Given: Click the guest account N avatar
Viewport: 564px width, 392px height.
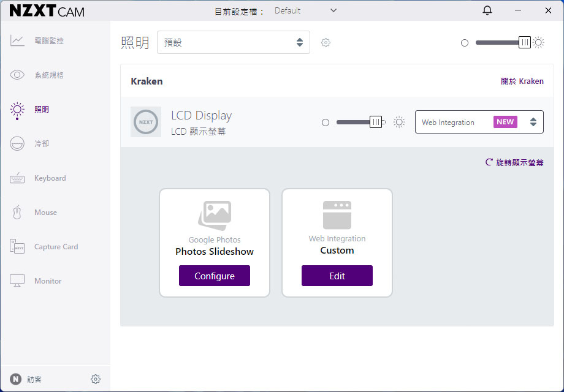Looking at the screenshot, I should [x=15, y=379].
